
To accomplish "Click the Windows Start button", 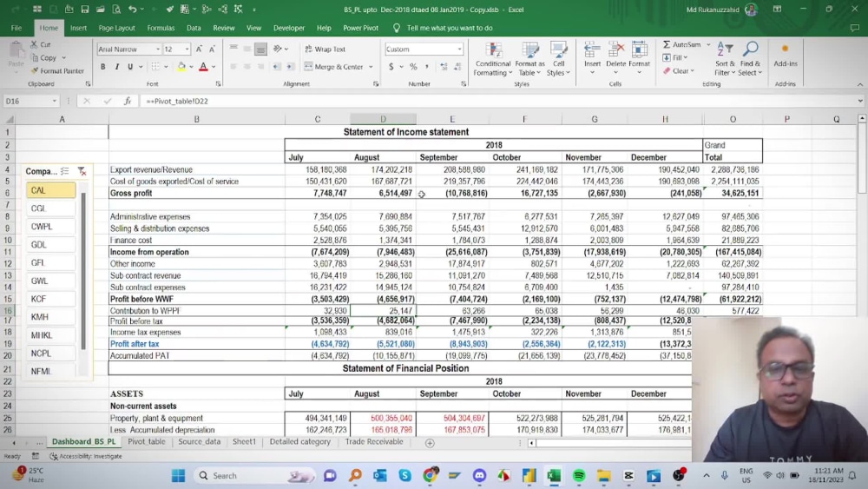I will pos(178,476).
